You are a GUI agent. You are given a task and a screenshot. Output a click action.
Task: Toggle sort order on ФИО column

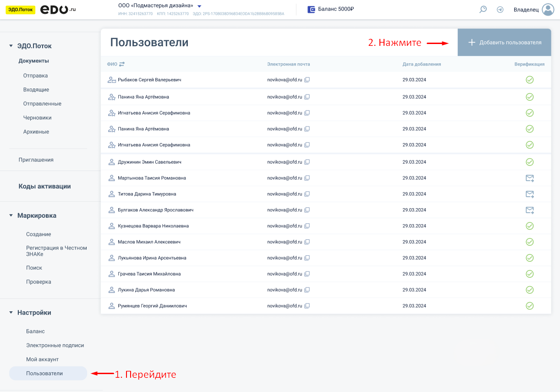click(x=122, y=64)
